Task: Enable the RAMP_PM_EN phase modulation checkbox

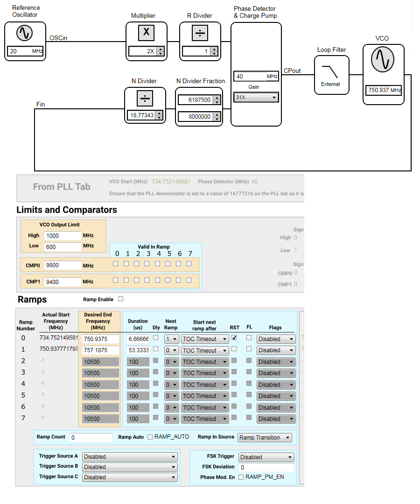Action: point(241,477)
